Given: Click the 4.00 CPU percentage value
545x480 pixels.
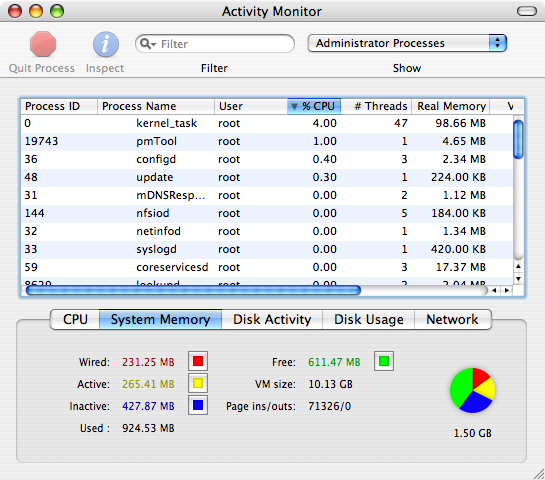Looking at the screenshot, I should [325, 123].
